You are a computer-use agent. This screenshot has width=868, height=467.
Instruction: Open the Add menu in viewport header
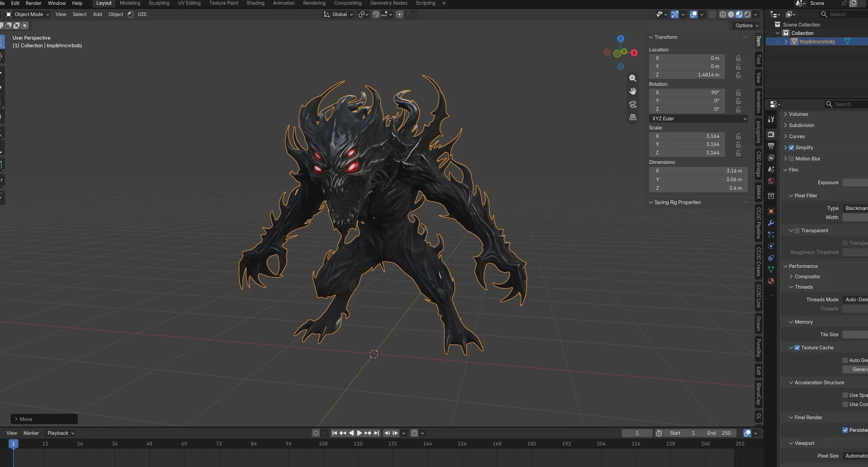[x=97, y=15]
